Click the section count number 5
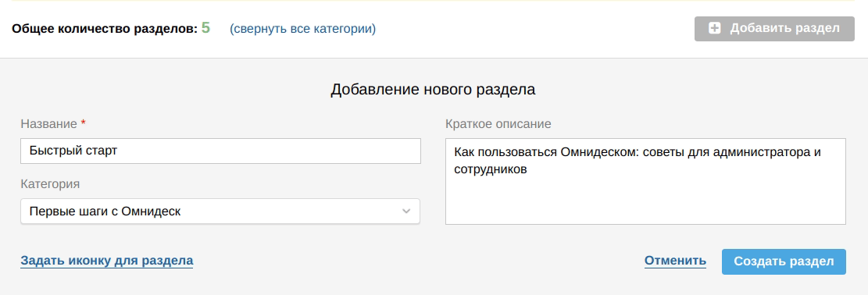Screen dimensions: 868x295 (206, 27)
